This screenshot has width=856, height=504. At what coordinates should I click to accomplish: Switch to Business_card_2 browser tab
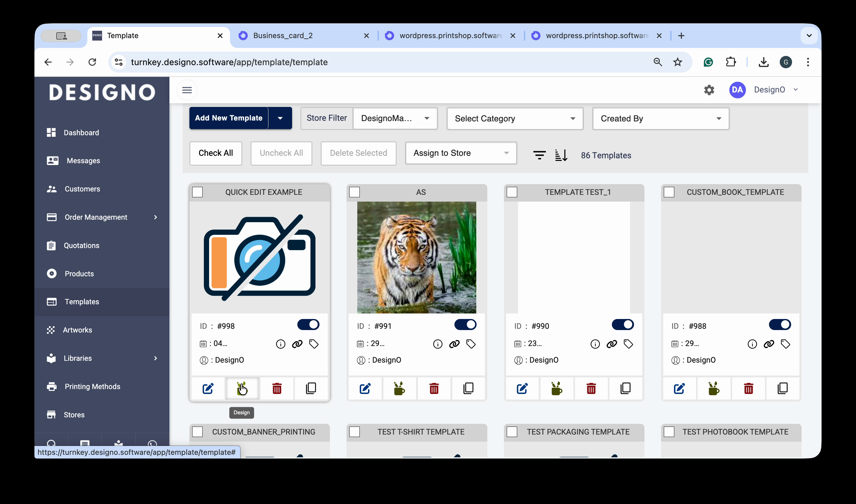(283, 36)
